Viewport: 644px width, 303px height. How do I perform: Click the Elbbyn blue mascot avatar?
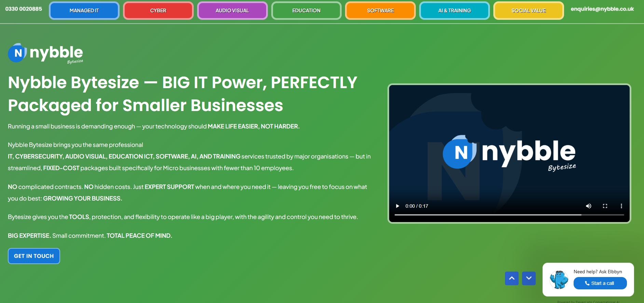tap(559, 279)
